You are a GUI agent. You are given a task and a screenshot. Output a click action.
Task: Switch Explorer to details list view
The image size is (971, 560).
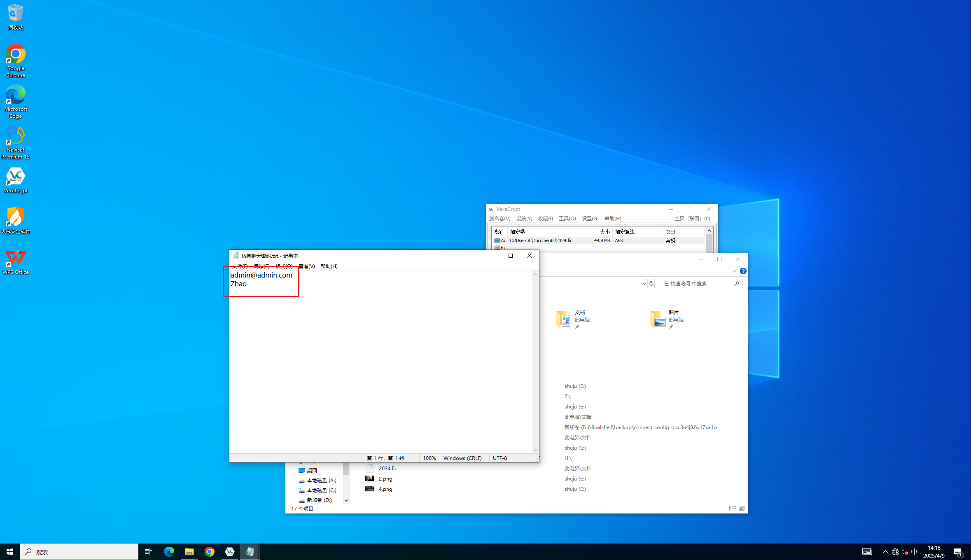click(732, 509)
